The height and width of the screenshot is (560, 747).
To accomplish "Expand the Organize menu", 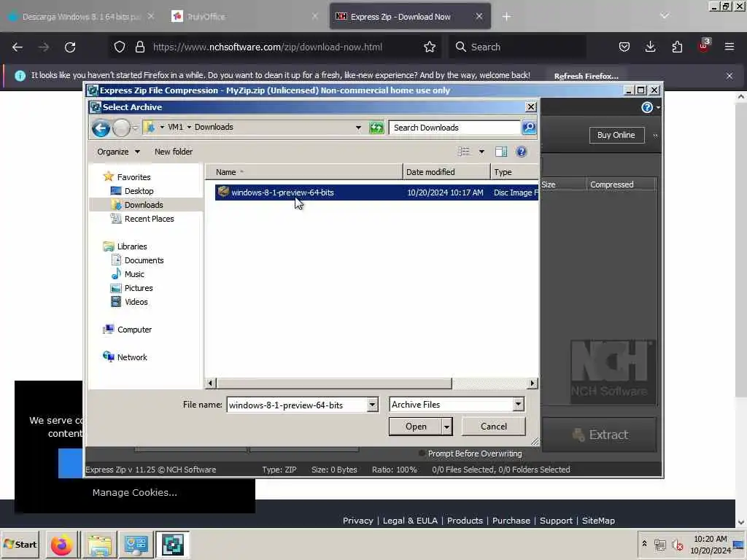I will coord(118,152).
